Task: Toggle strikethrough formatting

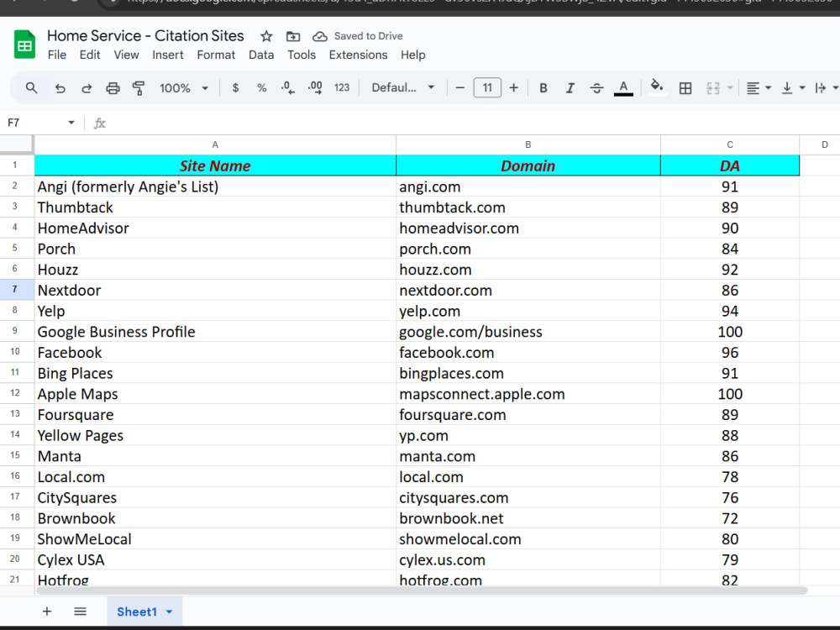Action: tap(596, 88)
